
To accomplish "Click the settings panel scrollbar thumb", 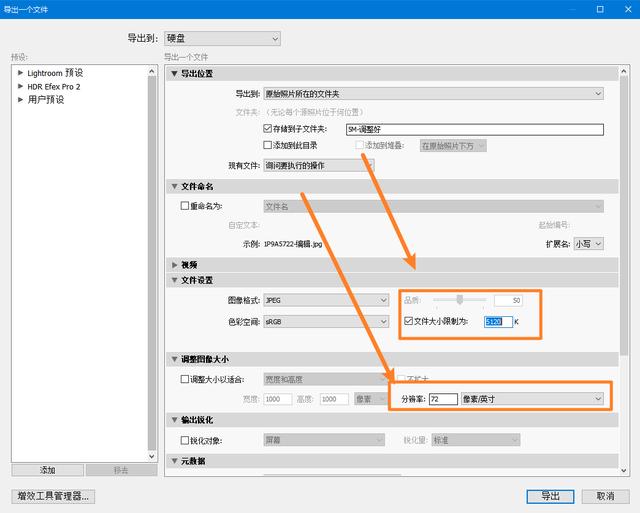I will [x=624, y=215].
